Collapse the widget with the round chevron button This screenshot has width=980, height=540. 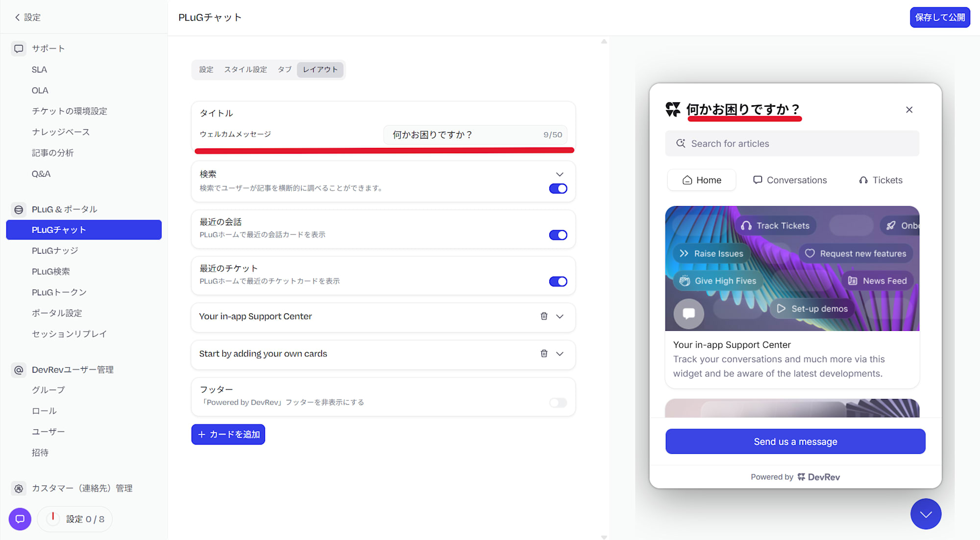coord(926,514)
